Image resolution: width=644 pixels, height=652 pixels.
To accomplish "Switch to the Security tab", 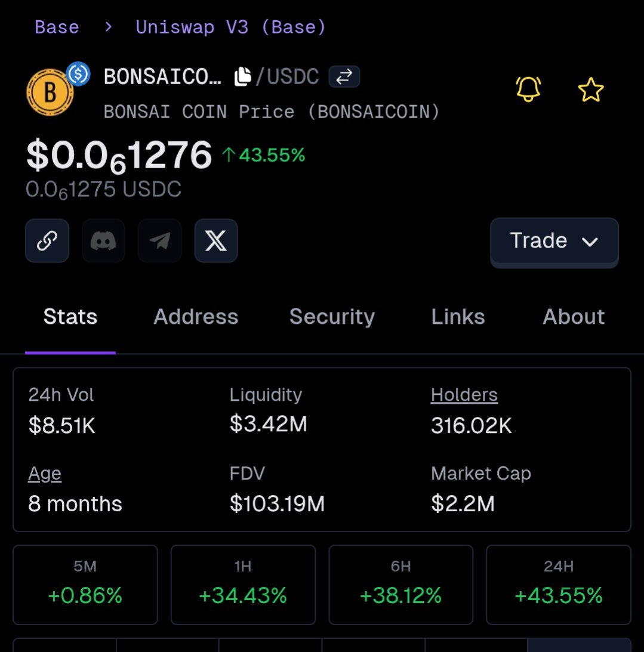I will tap(332, 317).
